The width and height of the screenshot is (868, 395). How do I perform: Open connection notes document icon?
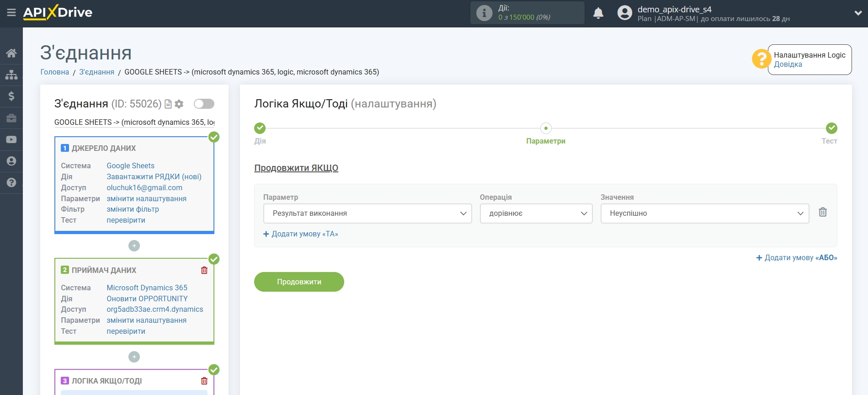168,104
